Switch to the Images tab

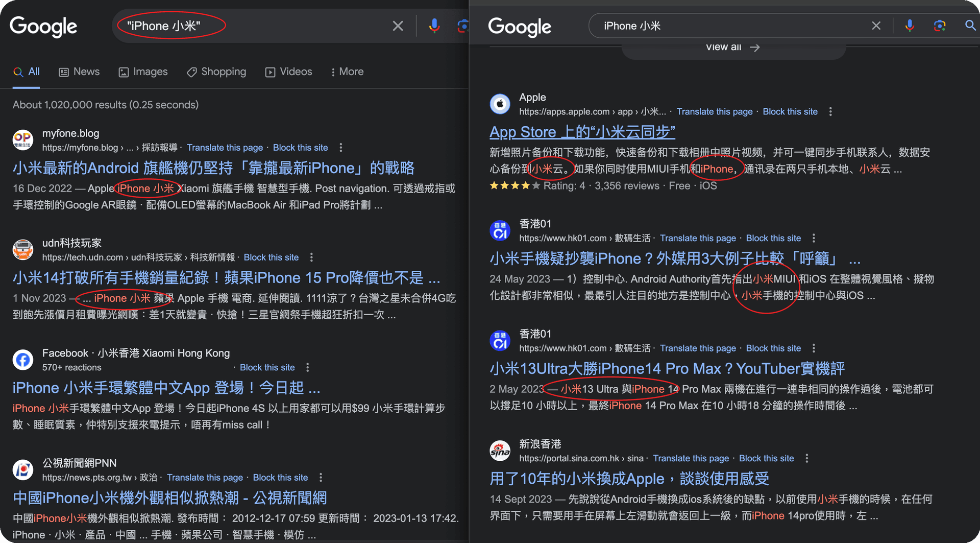pos(143,72)
